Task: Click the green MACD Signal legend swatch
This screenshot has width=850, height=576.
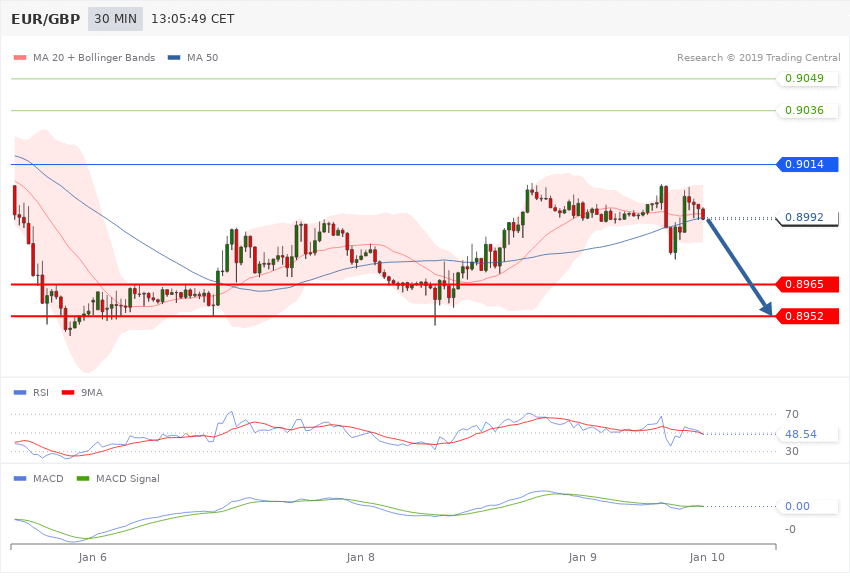Action: click(x=83, y=479)
